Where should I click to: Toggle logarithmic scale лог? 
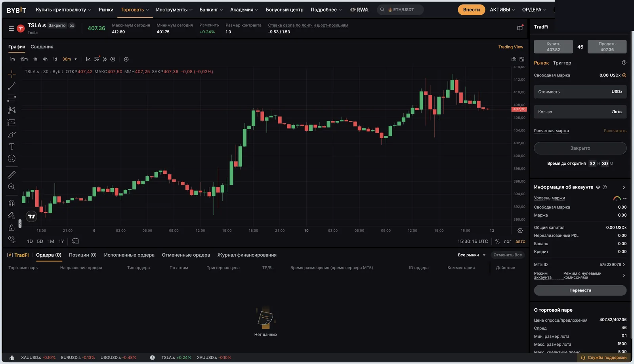pyautogui.click(x=508, y=241)
